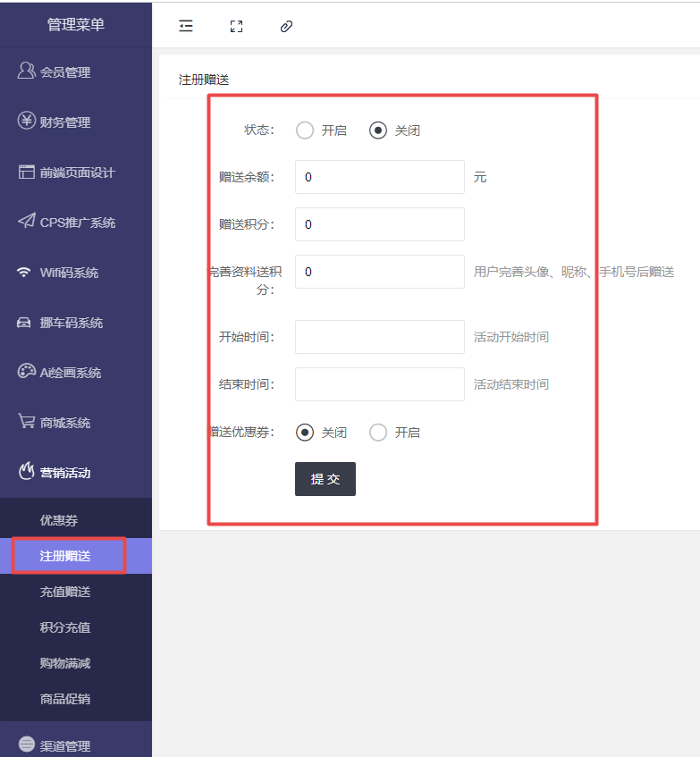Open the 结束时间 date field
This screenshot has height=757, width=700.
pyautogui.click(x=380, y=384)
